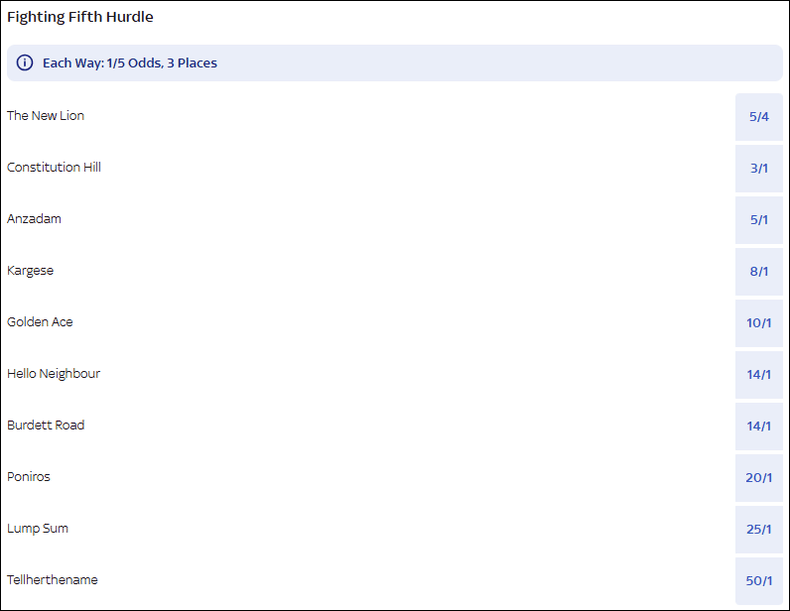The image size is (790, 611).
Task: Click the 14/1 odds for Hello Neighbour
Action: [x=759, y=374]
